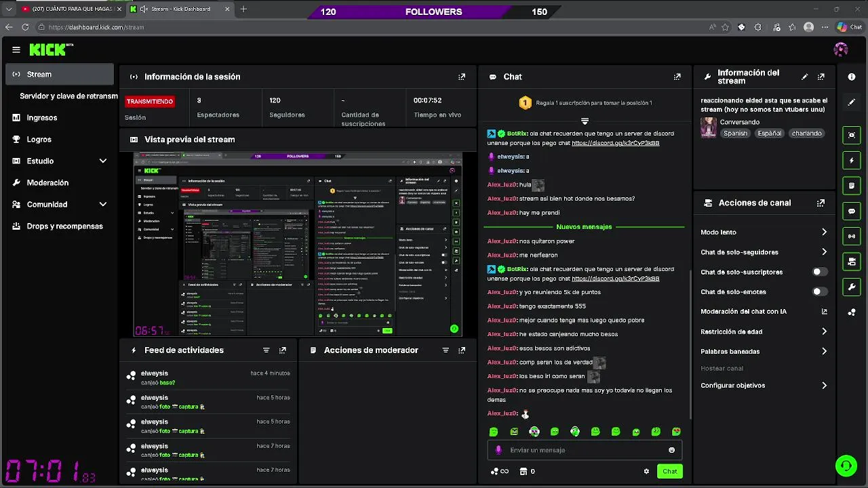Click the heart-eyes green emote in the emote row

pos(676,432)
